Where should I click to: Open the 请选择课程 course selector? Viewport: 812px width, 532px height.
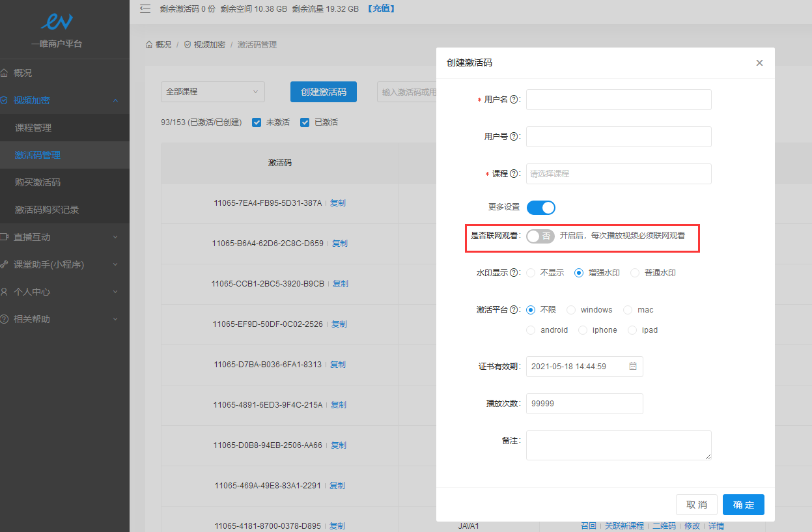[618, 174]
